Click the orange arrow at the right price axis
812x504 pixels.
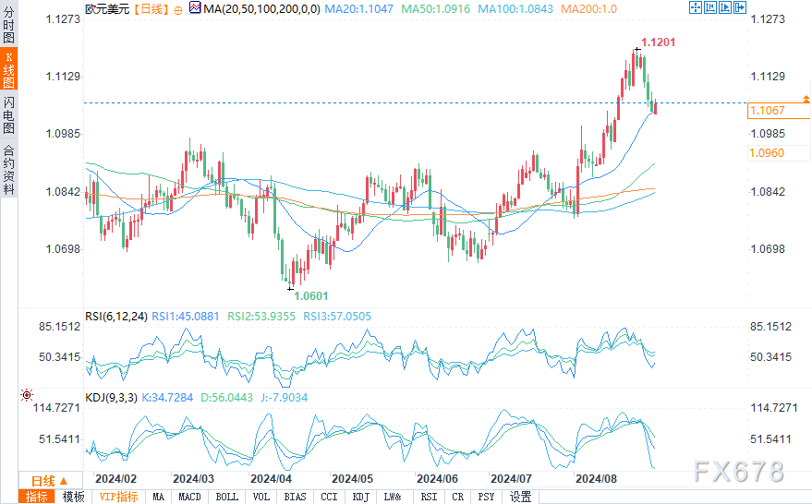pos(806,99)
